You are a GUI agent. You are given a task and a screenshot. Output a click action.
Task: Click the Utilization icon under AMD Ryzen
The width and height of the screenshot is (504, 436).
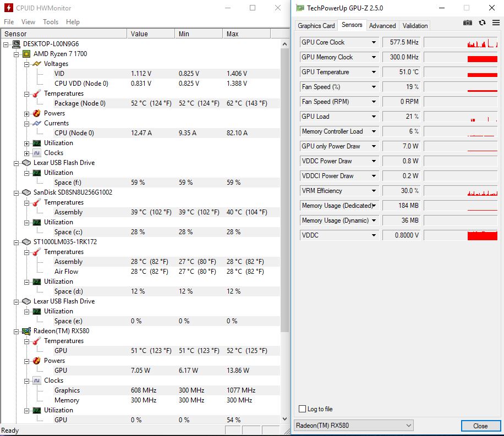tap(37, 143)
